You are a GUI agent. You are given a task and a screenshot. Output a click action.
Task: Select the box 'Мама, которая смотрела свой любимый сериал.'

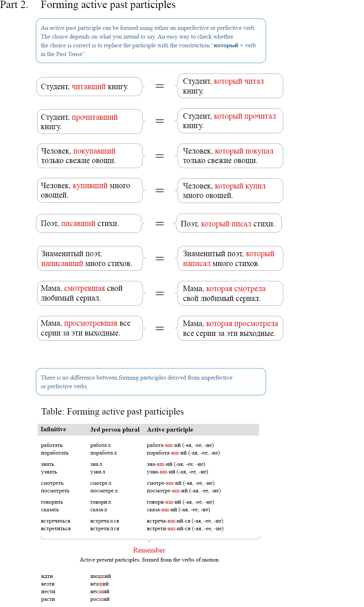[x=230, y=293]
